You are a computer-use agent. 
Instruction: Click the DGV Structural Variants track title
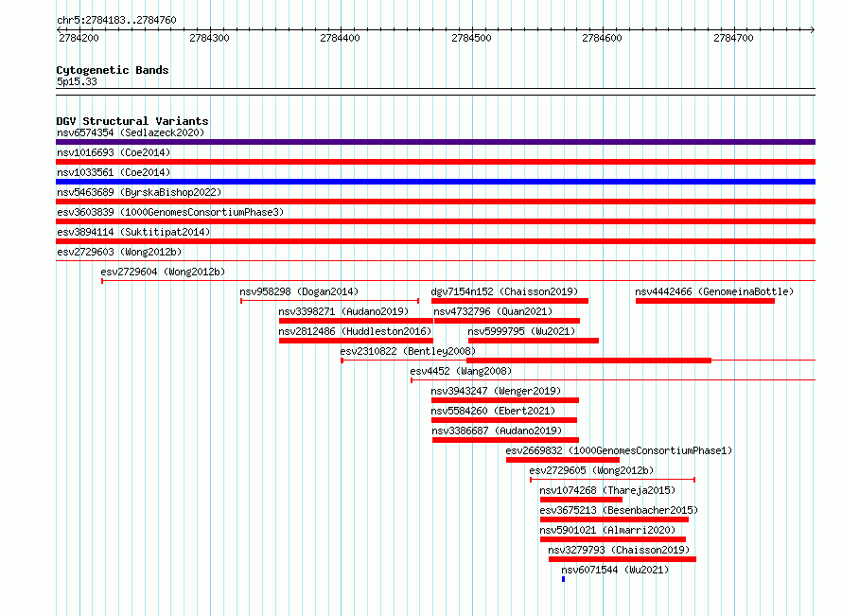tap(132, 121)
